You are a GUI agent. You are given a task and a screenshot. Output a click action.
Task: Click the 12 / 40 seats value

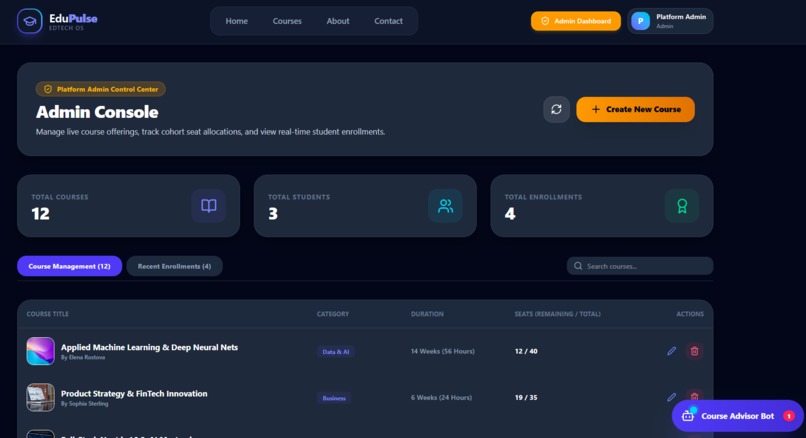[x=526, y=351]
